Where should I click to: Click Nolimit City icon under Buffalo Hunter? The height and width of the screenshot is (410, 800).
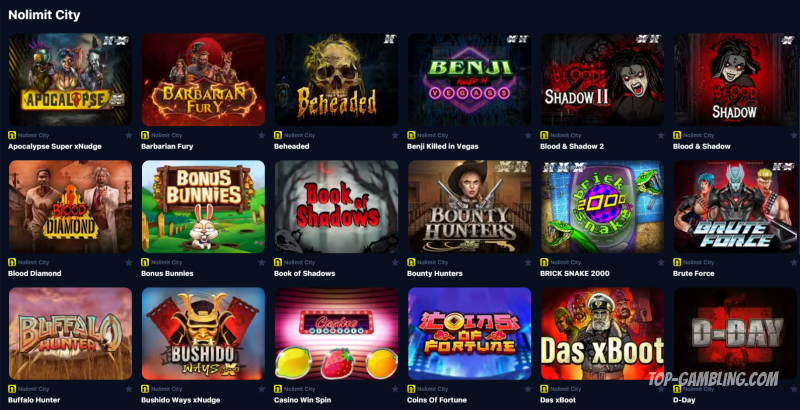click(12, 389)
